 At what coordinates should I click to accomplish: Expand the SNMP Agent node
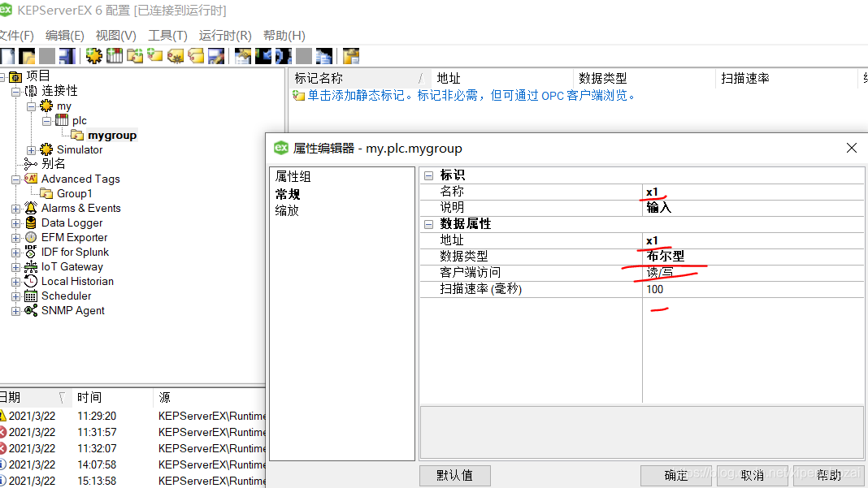coord(16,311)
